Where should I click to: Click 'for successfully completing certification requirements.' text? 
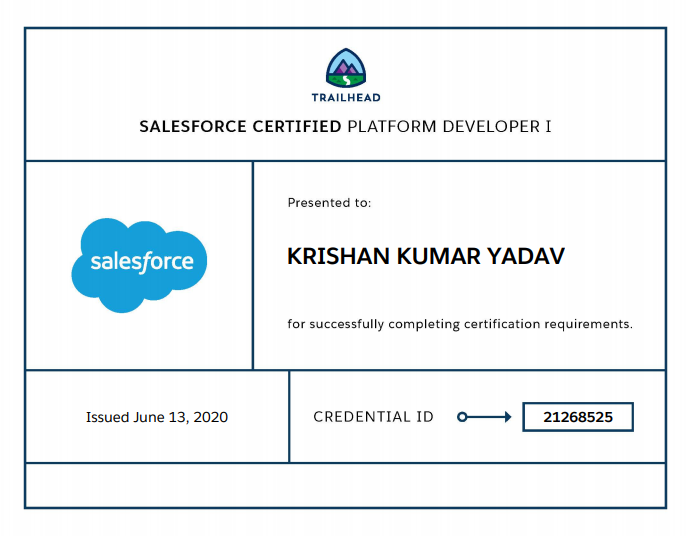point(460,324)
